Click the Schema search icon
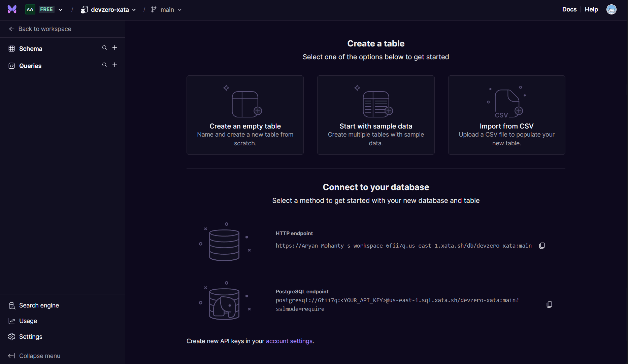The height and width of the screenshot is (364, 628). pos(104,48)
